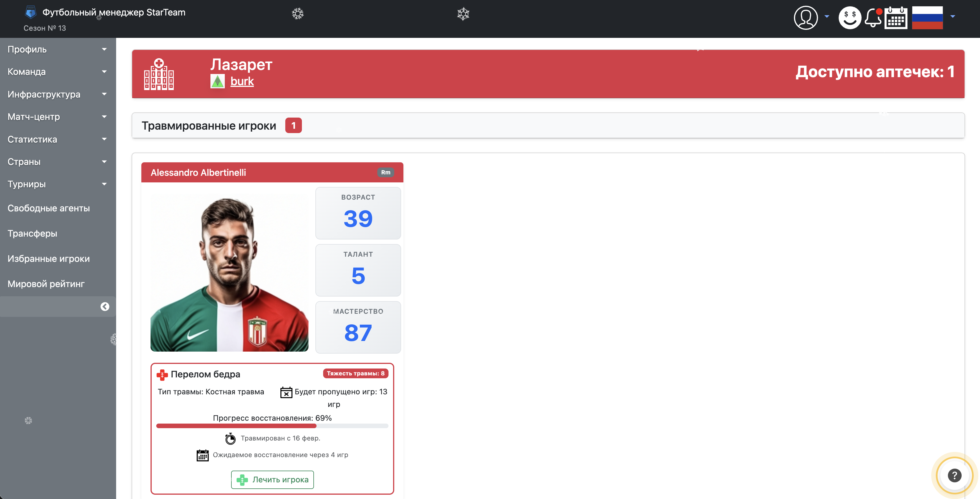
Task: Open language dropdown arrow next to flag
Action: pyautogui.click(x=952, y=16)
